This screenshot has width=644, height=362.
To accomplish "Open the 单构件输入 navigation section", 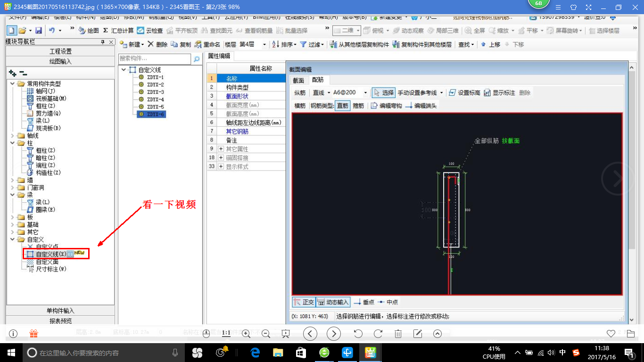I will (60, 311).
